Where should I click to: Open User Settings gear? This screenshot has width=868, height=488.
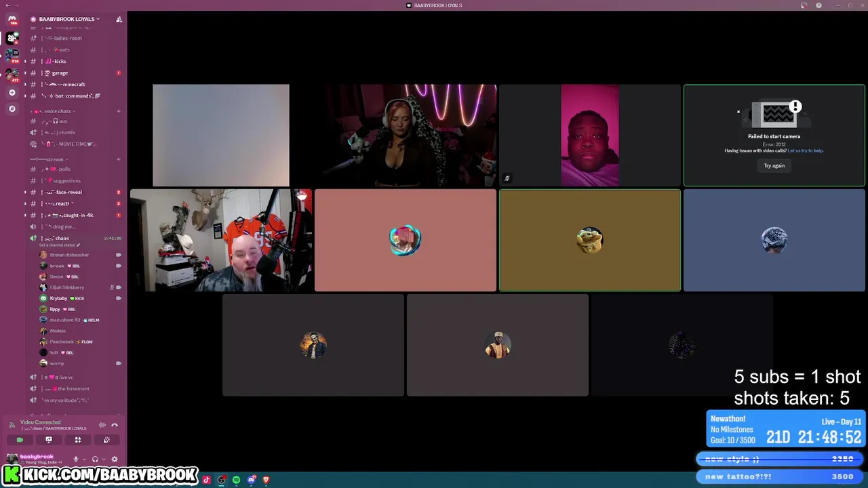click(x=115, y=460)
